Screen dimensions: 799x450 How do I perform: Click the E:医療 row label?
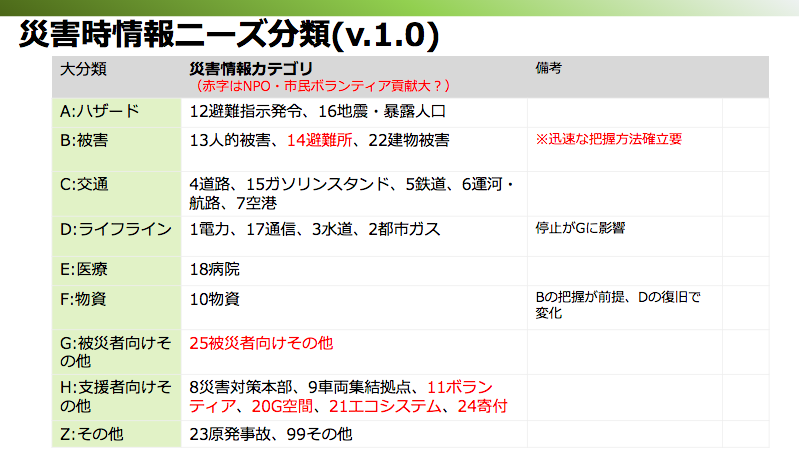click(84, 269)
